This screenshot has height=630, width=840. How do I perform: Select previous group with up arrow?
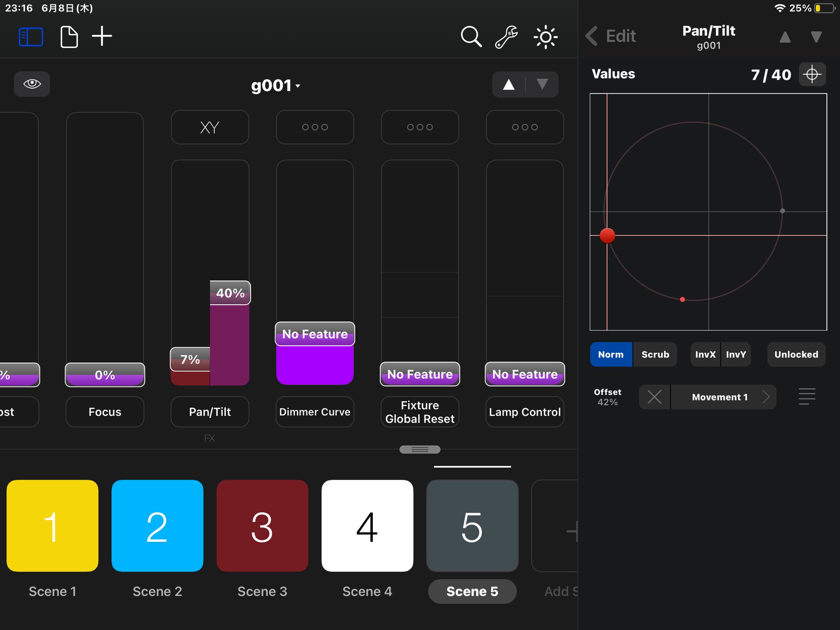[509, 84]
